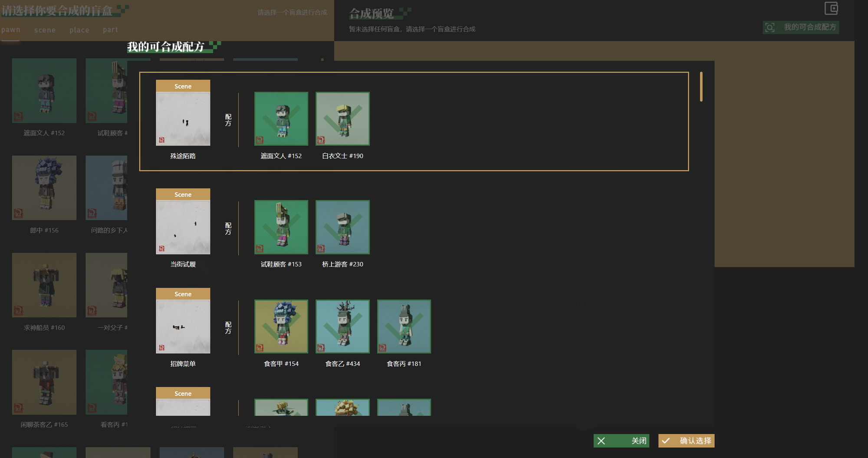Select the 食客甲 #154 character thumbnail
The width and height of the screenshot is (868, 458).
(281, 326)
